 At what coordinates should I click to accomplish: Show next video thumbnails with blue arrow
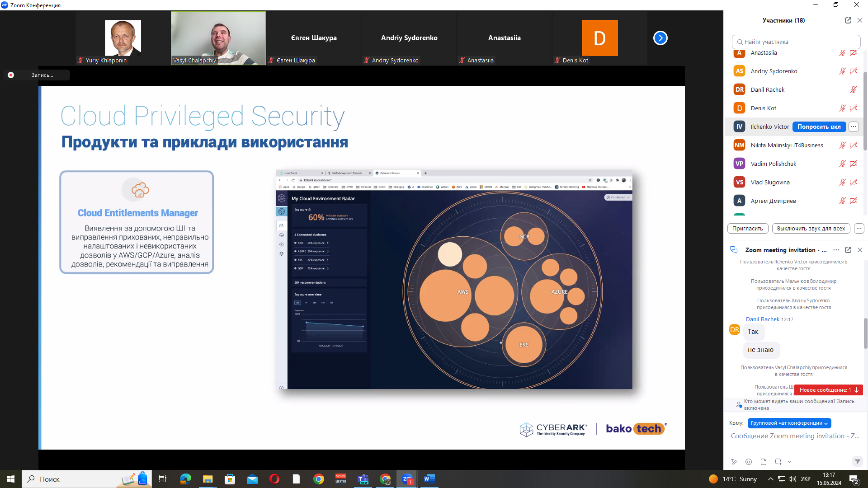coord(660,38)
